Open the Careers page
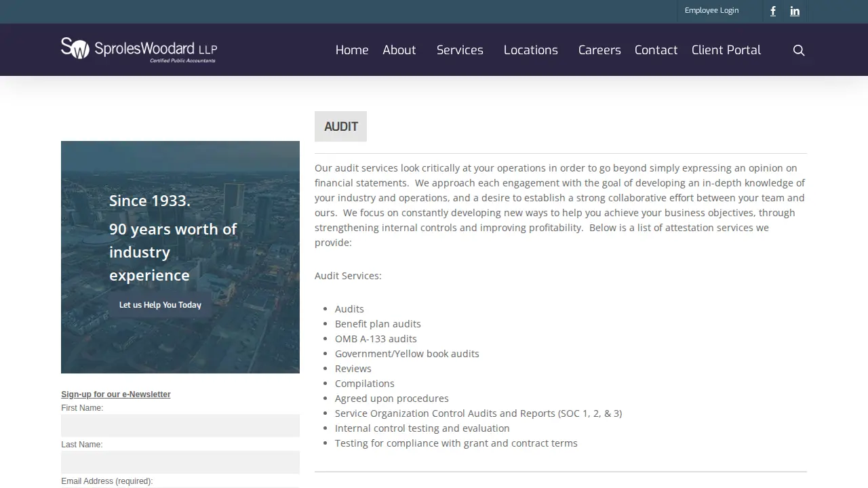Viewport: 868px width, 488px height. tap(599, 50)
